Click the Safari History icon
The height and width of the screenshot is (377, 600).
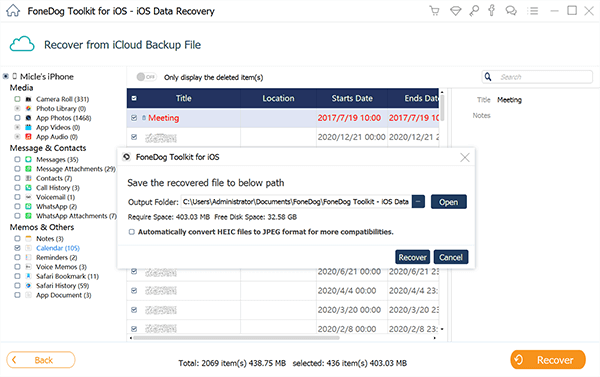coord(28,286)
